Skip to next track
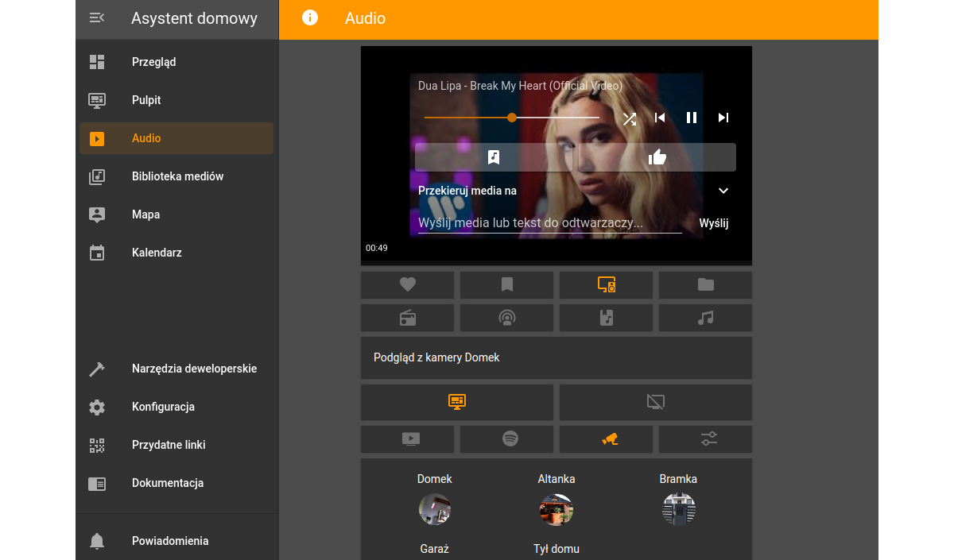 click(723, 118)
